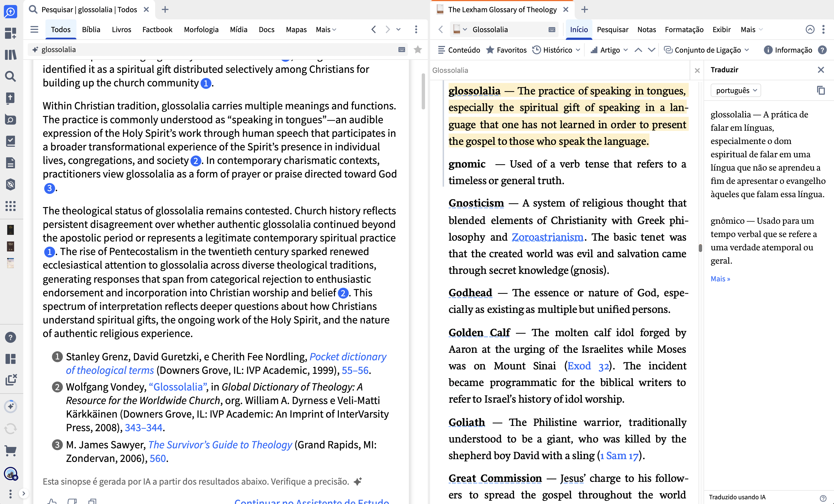This screenshot has height=504, width=834.
Task: Click the search results vertical scrollbar
Action: (423, 91)
